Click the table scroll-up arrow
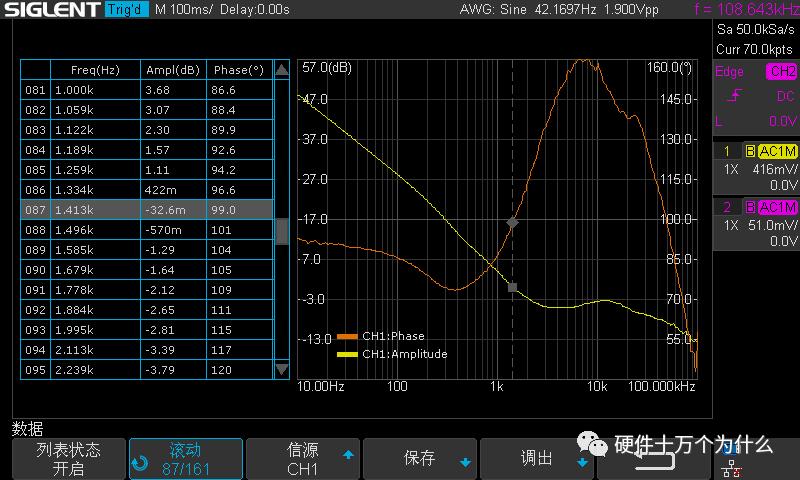This screenshot has height=480, width=800. coord(282,69)
